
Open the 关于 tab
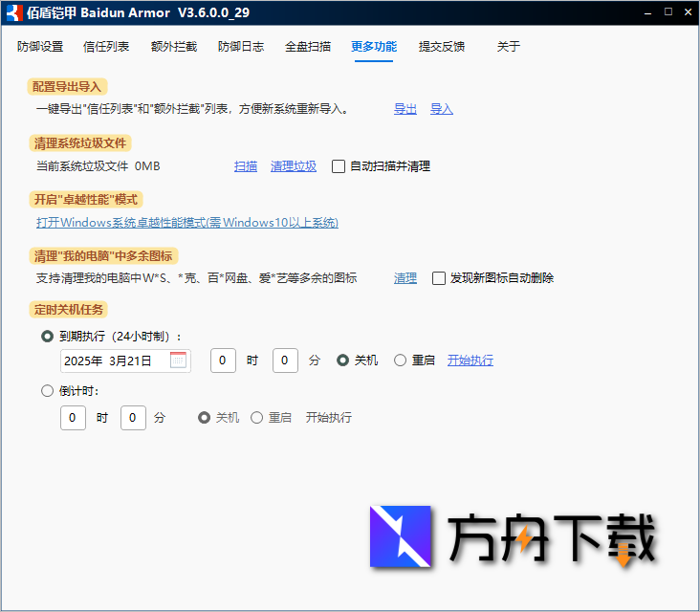tap(509, 47)
